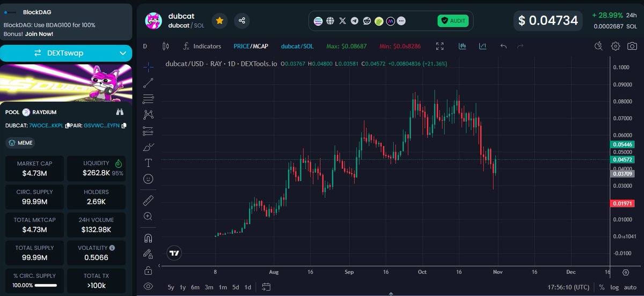The width and height of the screenshot is (644, 296).
Task: Copy the DUBCAT contract address
Action: coord(67,125)
